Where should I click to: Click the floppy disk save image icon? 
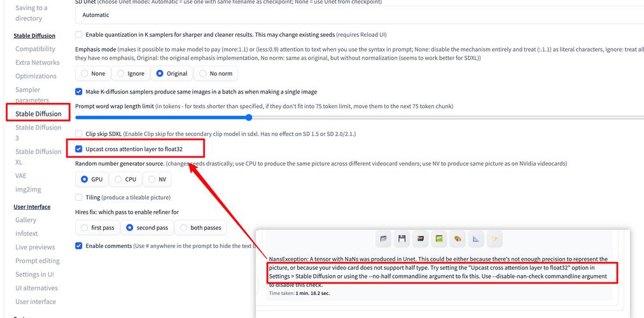tap(402, 238)
